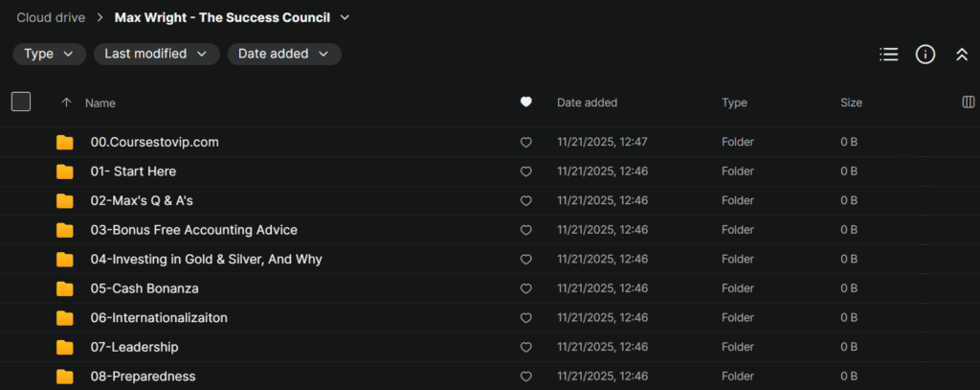Image resolution: width=980 pixels, height=390 pixels.
Task: Click the 01- Start Here folder icon
Action: (x=65, y=172)
